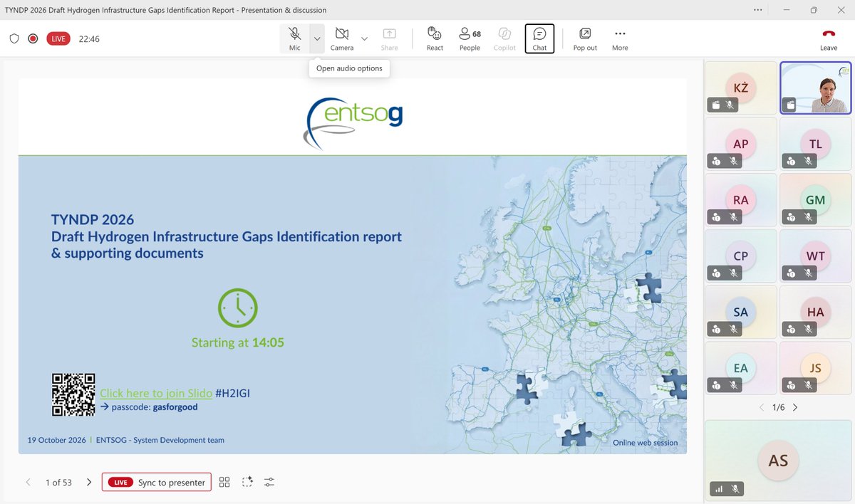This screenshot has width=855, height=504.
Task: Open the meeting Chat panel
Action: click(x=539, y=38)
